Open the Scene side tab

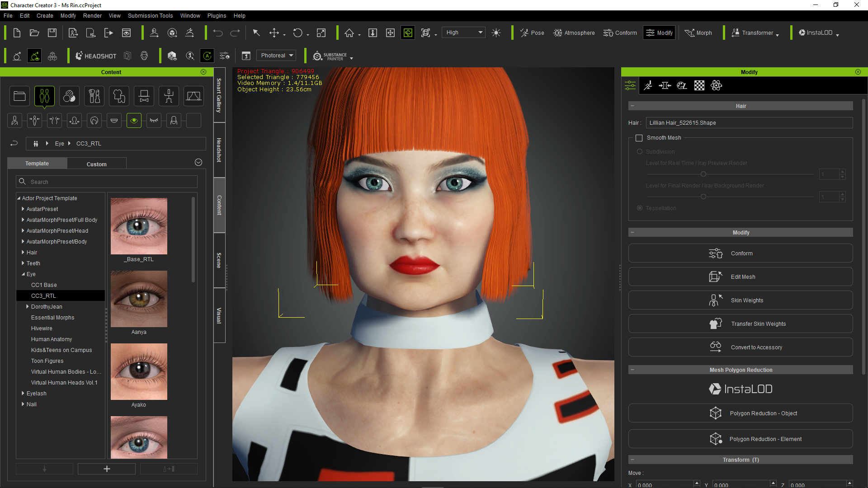[x=219, y=260]
